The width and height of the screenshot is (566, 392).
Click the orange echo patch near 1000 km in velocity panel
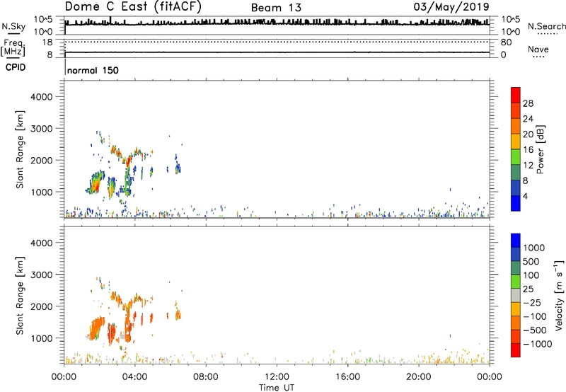[97, 328]
